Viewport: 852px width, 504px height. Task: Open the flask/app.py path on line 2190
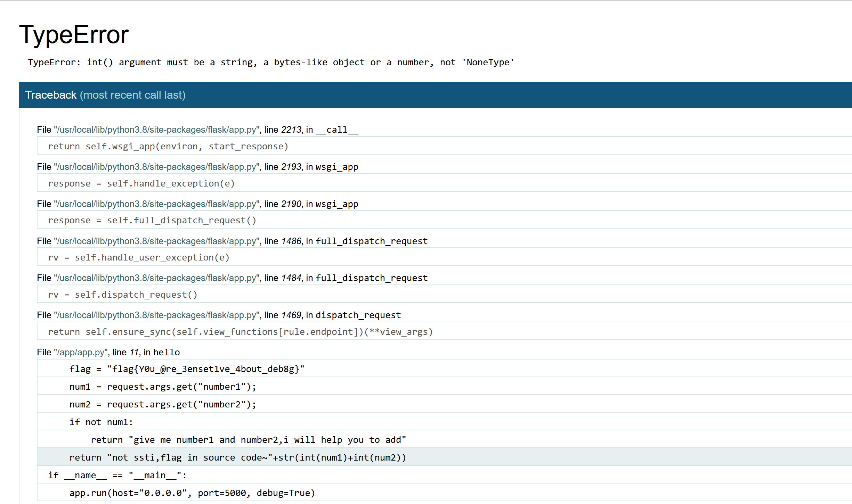(156, 204)
